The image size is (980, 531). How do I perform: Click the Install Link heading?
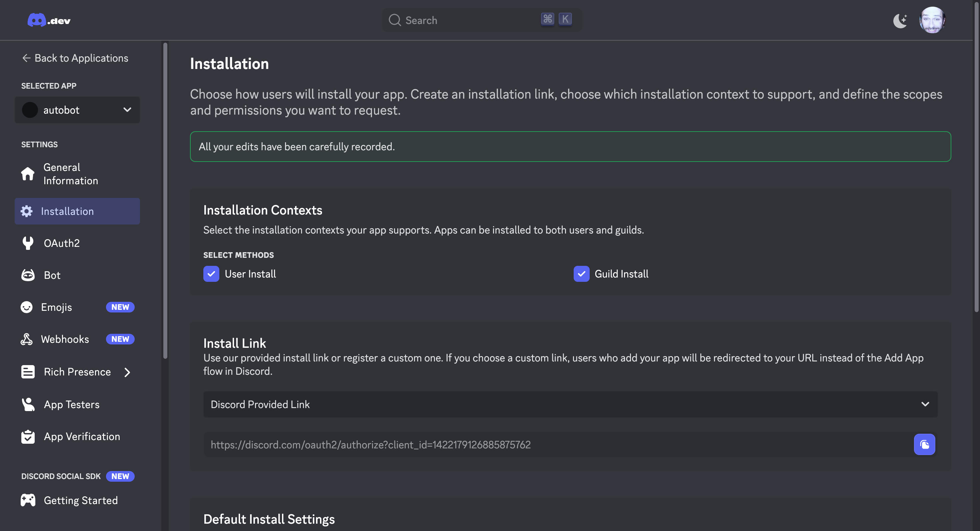[x=234, y=343]
